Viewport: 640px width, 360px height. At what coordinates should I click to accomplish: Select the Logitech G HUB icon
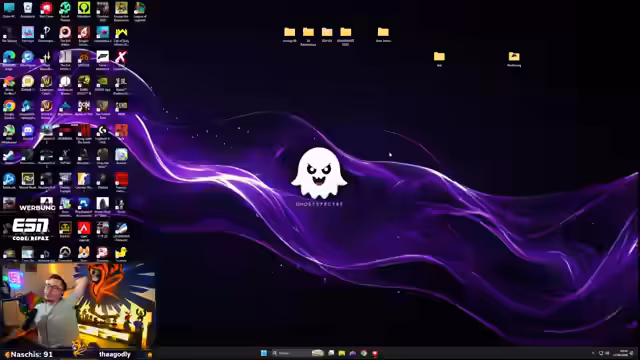tap(102, 133)
